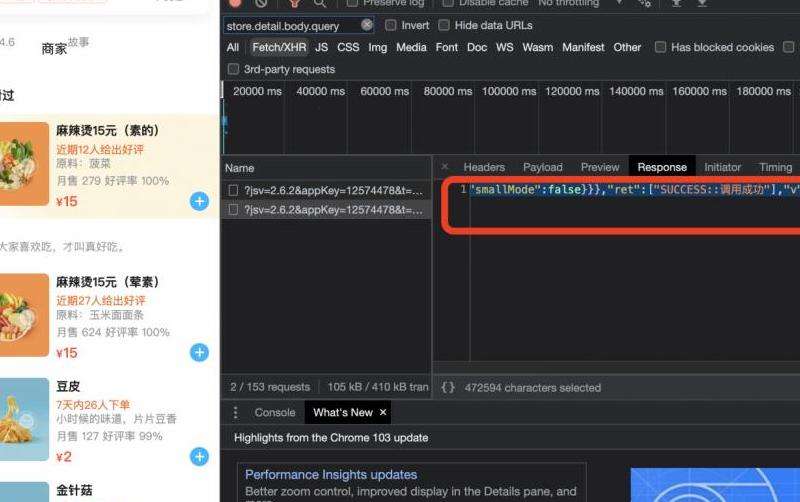Select the Console drawer tab

(x=275, y=413)
